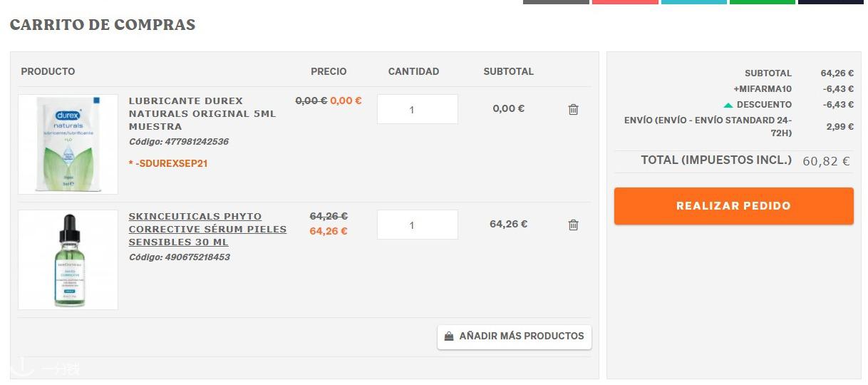
Task: Click the Cantidad column header
Action: [x=413, y=71]
